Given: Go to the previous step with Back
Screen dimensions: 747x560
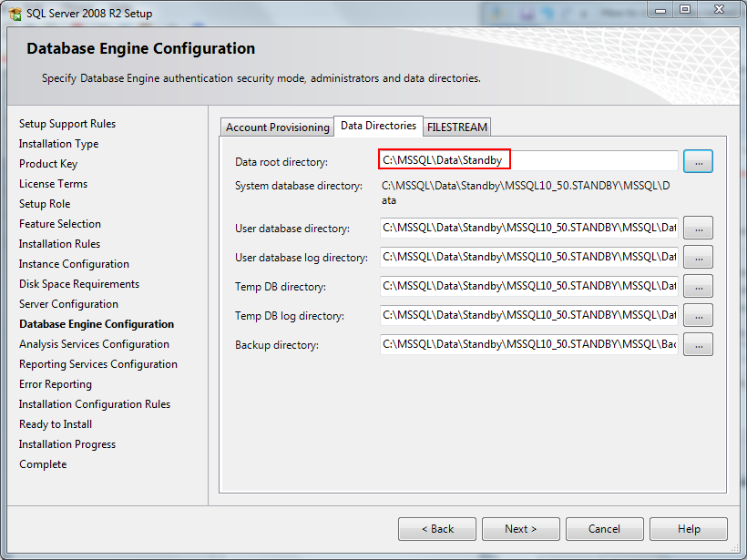Looking at the screenshot, I should pos(437,529).
